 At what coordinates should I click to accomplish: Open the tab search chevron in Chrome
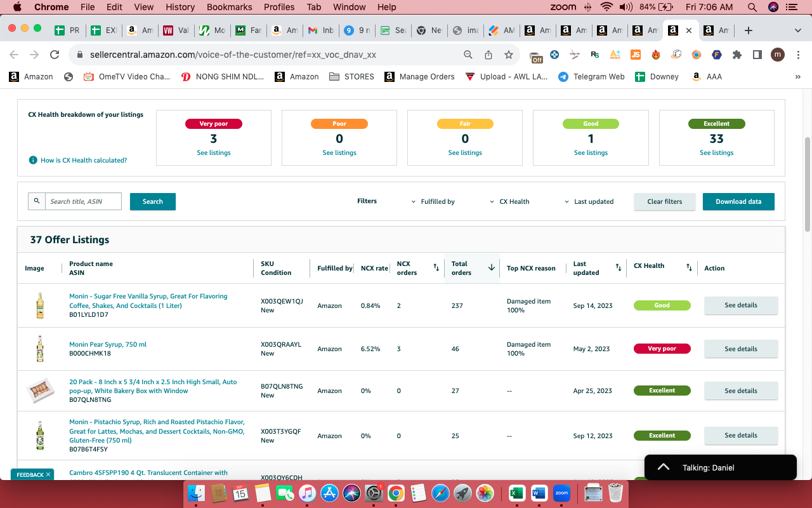point(798,30)
